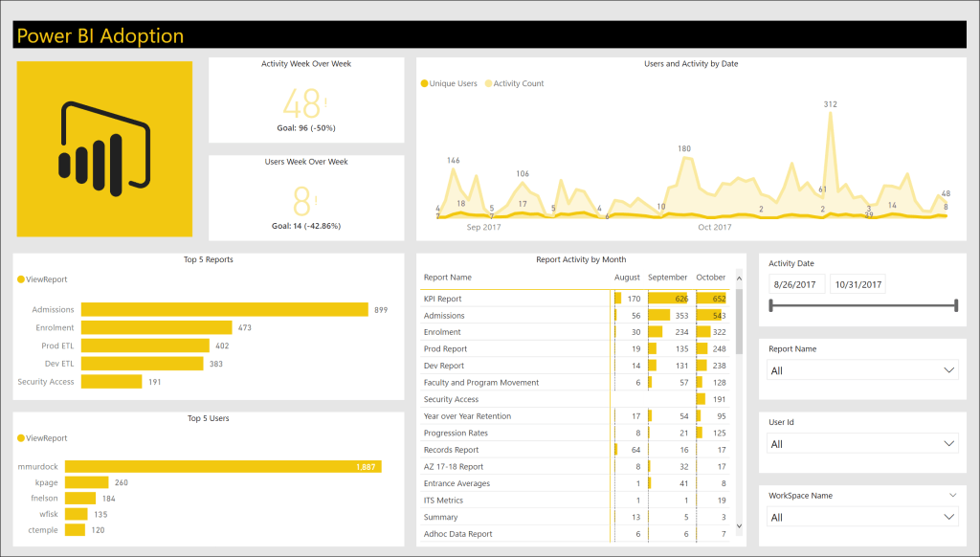Click the ViewReport legend in Top 5 Users
The image size is (980, 557).
pos(42,438)
